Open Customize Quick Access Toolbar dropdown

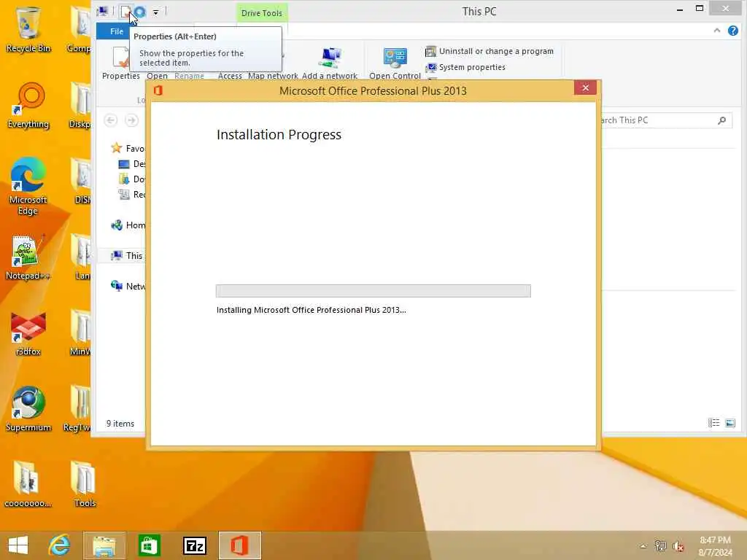coord(155,12)
